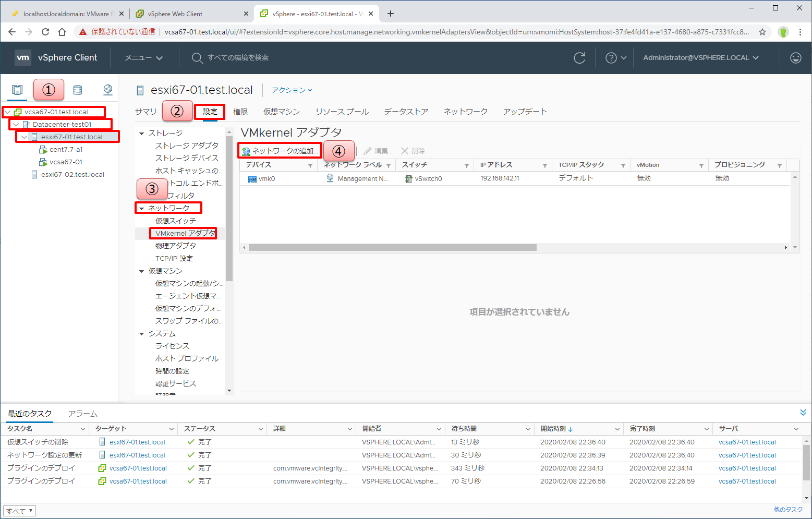The image size is (812, 519).
Task: Open the Networking inventory view icon
Action: pyautogui.click(x=108, y=90)
